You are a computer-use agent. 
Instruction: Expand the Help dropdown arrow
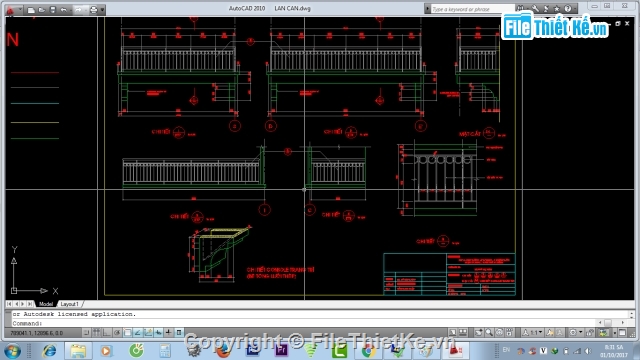coord(575,9)
